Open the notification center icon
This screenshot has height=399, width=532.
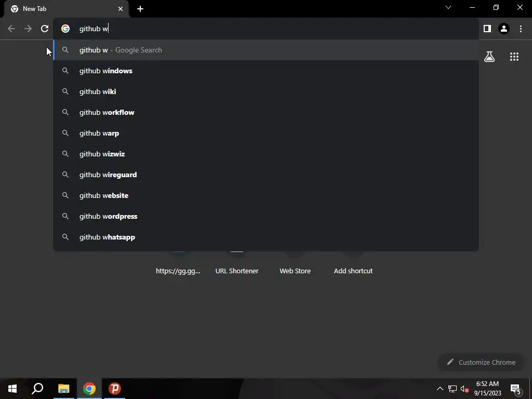(x=516, y=389)
